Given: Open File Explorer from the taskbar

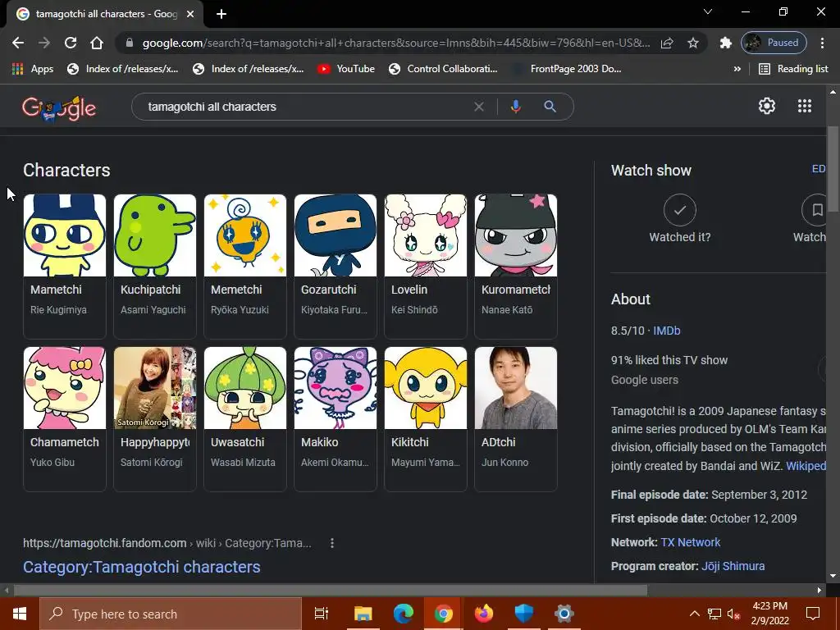Looking at the screenshot, I should [363, 614].
